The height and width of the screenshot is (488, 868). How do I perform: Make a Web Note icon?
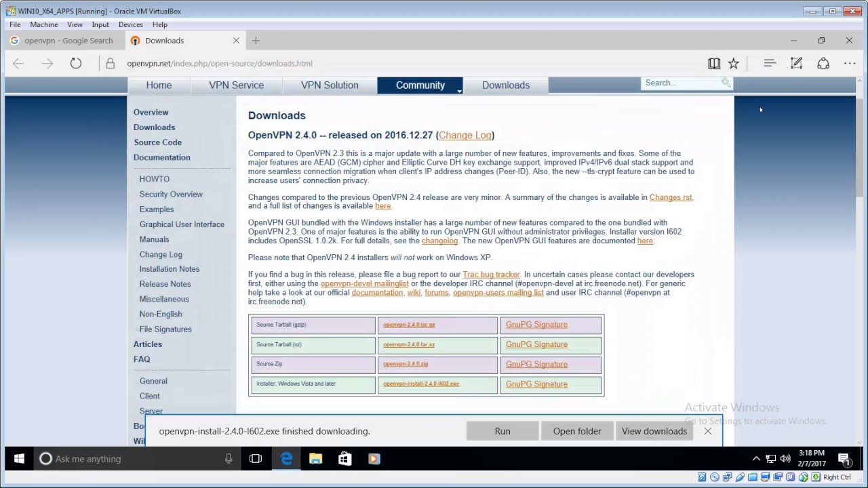(x=797, y=63)
